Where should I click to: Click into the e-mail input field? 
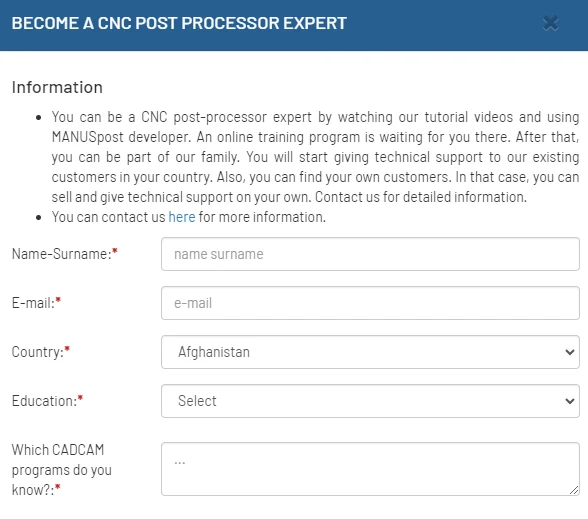point(370,303)
